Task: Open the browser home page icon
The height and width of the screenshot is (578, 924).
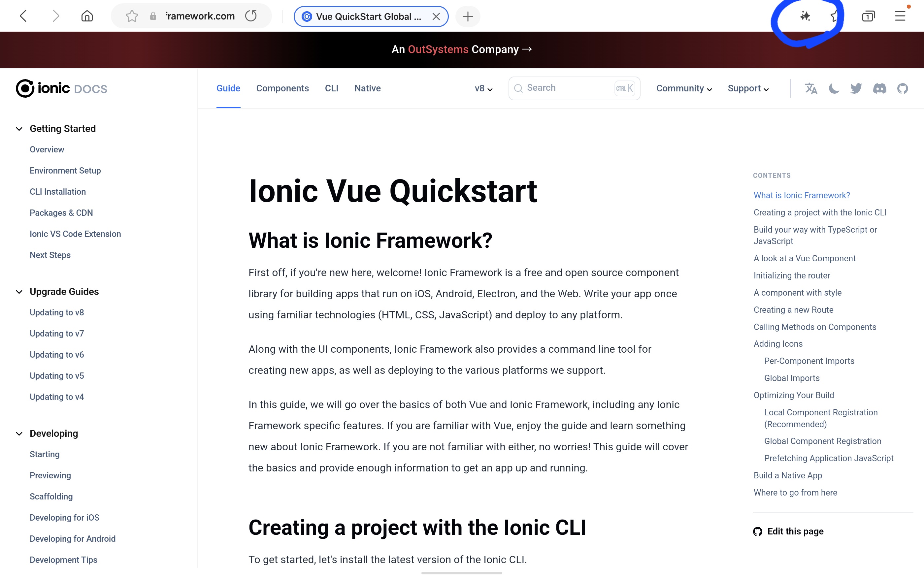Action: coord(87,16)
